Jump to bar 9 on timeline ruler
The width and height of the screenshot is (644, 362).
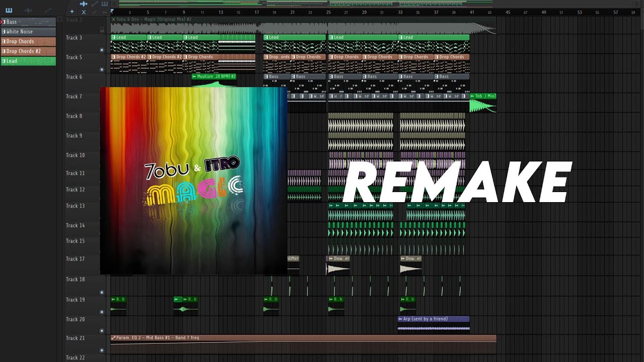tap(184, 12)
